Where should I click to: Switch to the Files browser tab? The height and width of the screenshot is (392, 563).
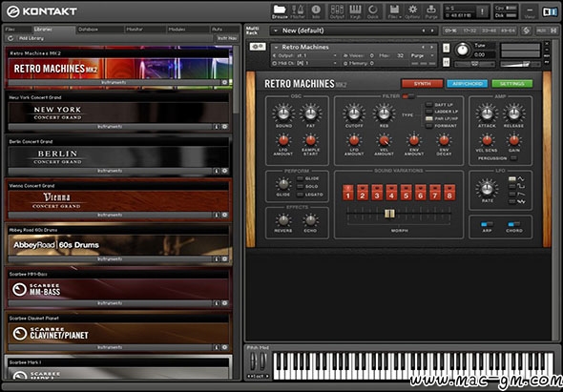(17, 30)
